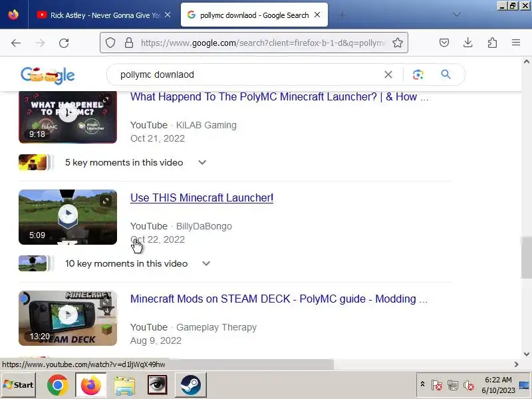Go forward one page

(40, 43)
